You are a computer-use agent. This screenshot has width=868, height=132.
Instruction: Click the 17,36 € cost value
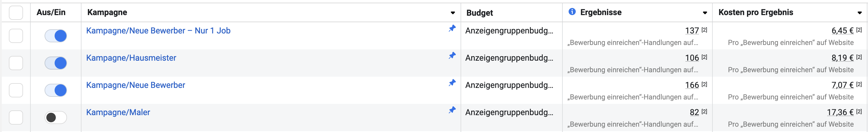click(x=840, y=112)
